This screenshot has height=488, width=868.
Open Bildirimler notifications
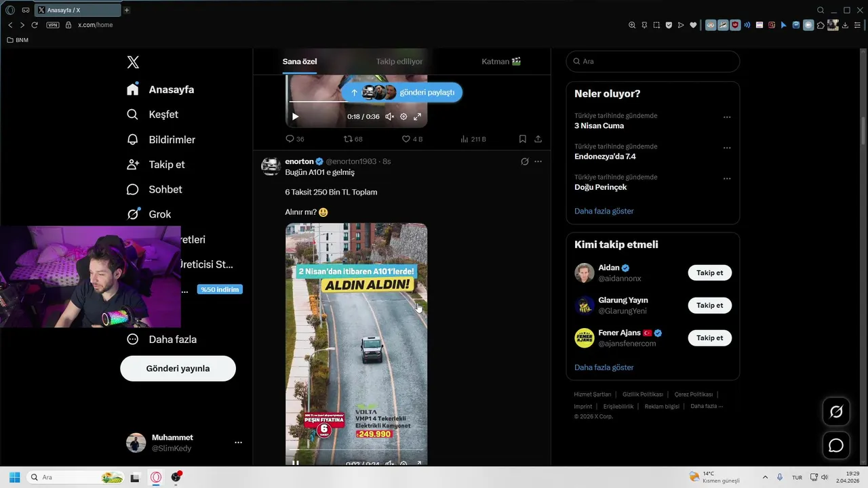tap(161, 140)
